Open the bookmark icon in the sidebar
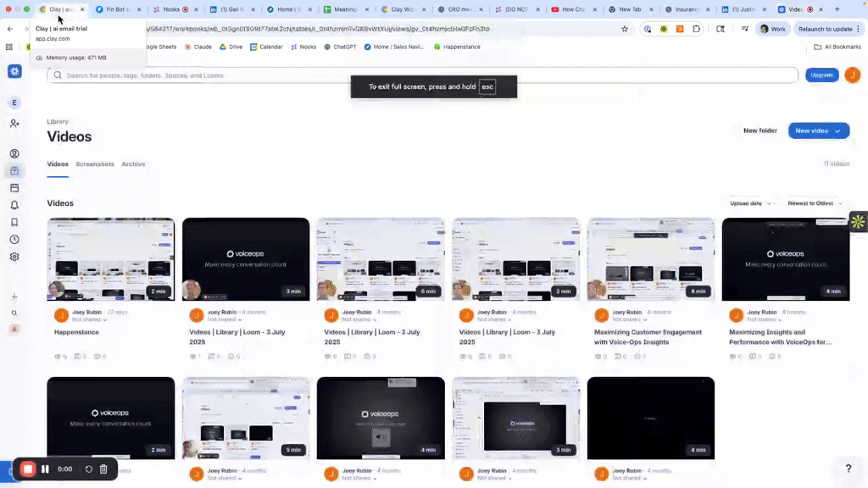 coord(14,222)
